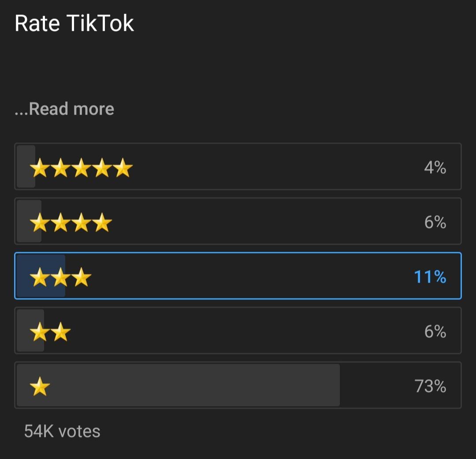Click the 54K votes label
476x459 pixels.
62,431
